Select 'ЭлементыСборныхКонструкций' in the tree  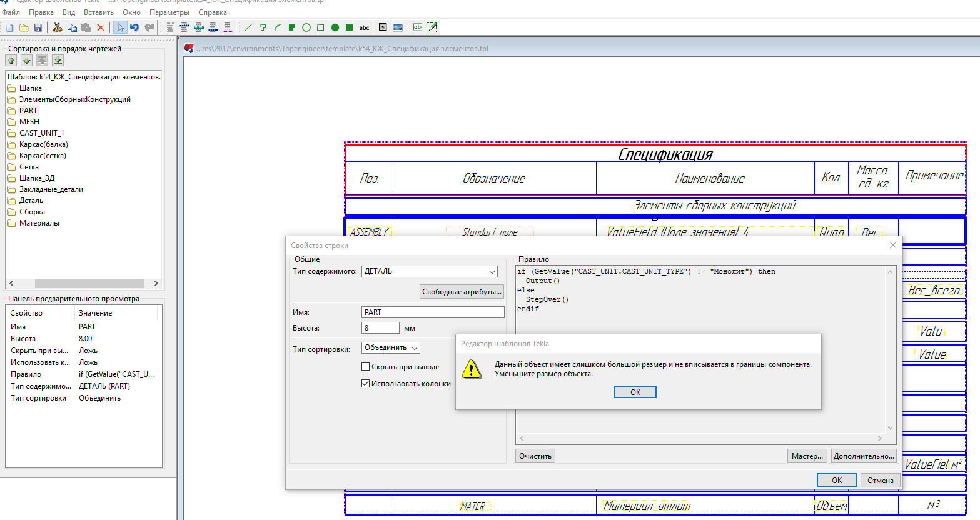(74, 99)
